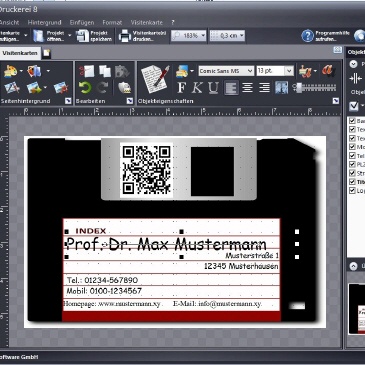Click Programmhilfe aufrufen button
This screenshot has width=365, height=365.
[x=326, y=36]
